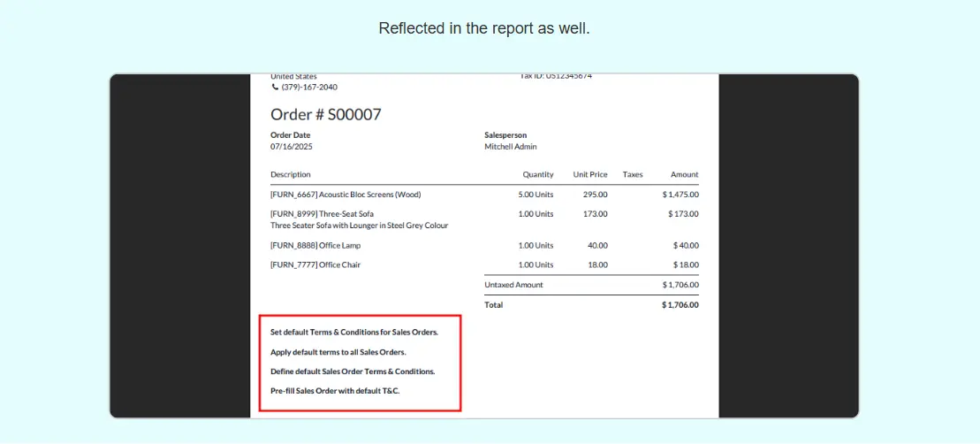Click the Untaxed Amount label

(513, 285)
